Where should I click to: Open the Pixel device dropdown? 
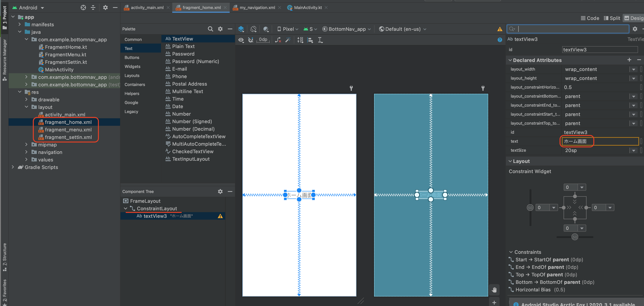[288, 29]
